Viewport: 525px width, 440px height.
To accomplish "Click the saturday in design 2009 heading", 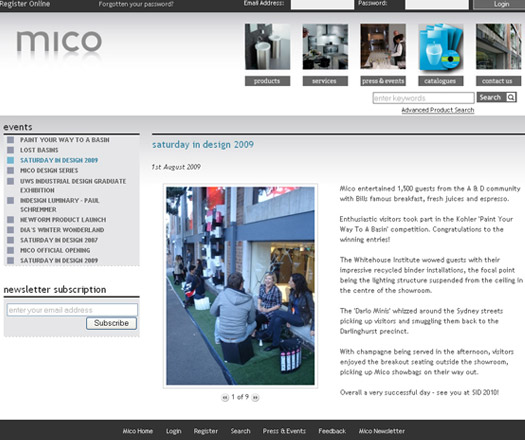I will click(203, 145).
